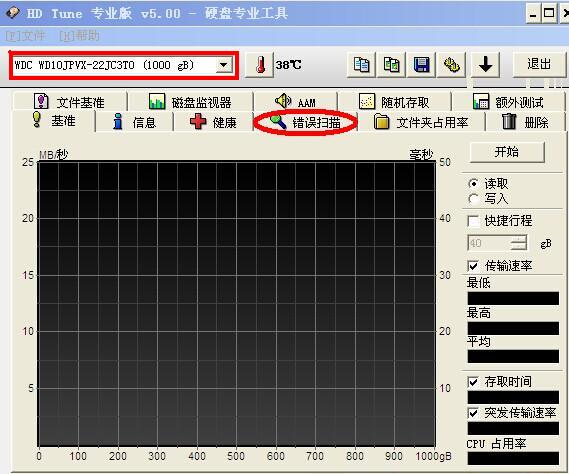
Task: Select the 读取 radio button
Action: tap(473, 184)
